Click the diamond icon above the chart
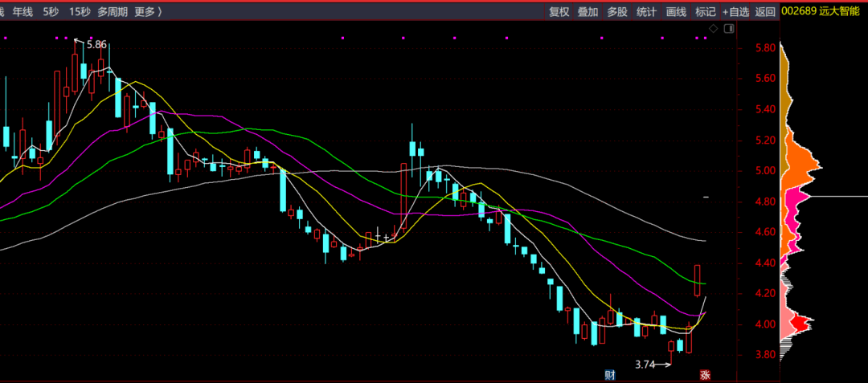 click(713, 28)
